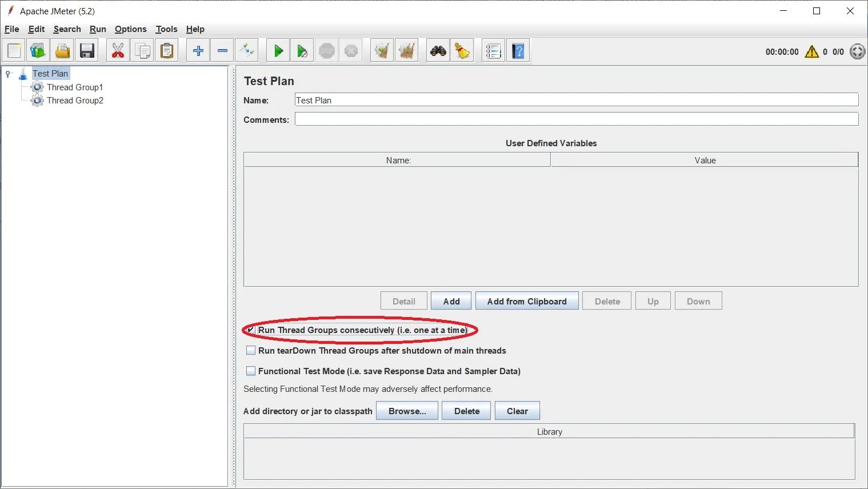Open the Tools menu
The width and height of the screenshot is (868, 489).
click(x=166, y=29)
